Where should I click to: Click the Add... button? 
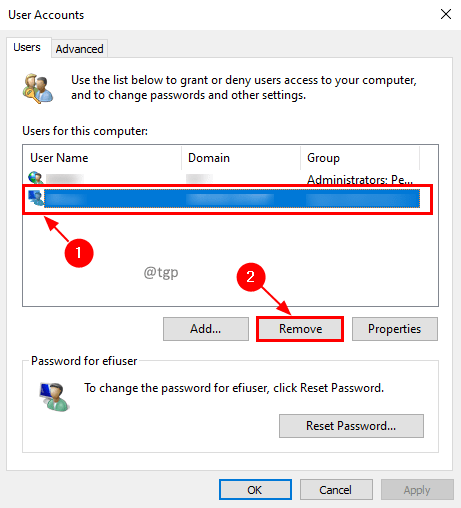point(206,329)
